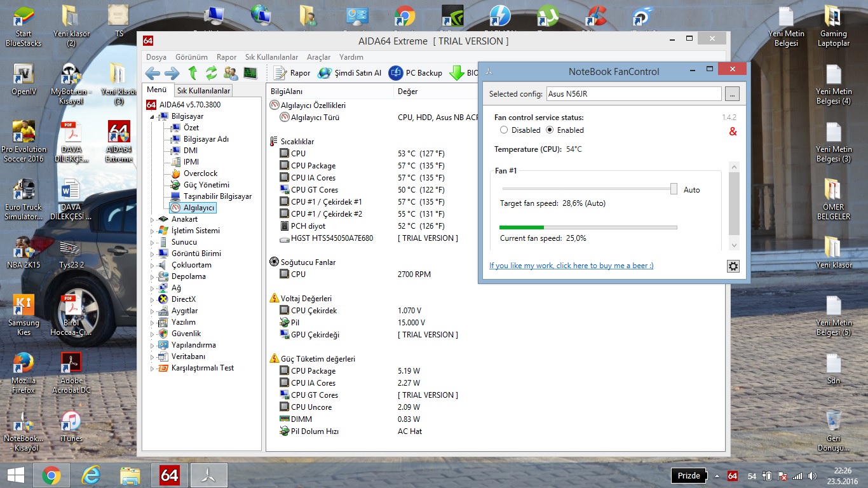
Task: Click the Mozilla Firefox desktop icon
Action: pos(24,373)
